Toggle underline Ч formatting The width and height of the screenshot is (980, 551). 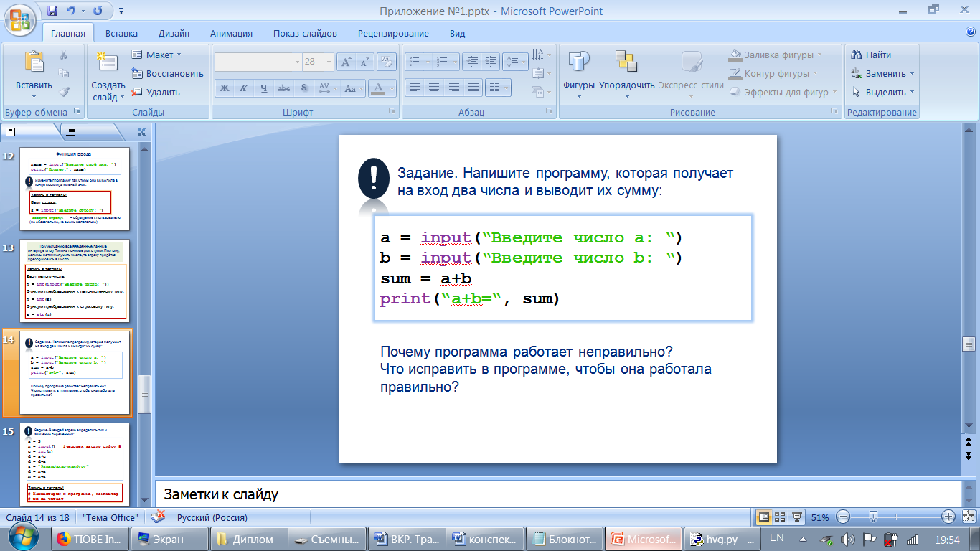tap(264, 88)
